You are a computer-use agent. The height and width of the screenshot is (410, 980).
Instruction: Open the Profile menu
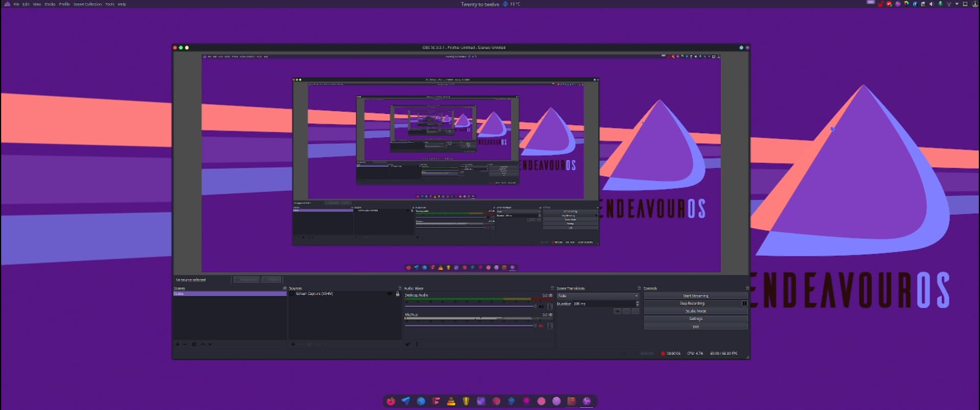tap(64, 4)
